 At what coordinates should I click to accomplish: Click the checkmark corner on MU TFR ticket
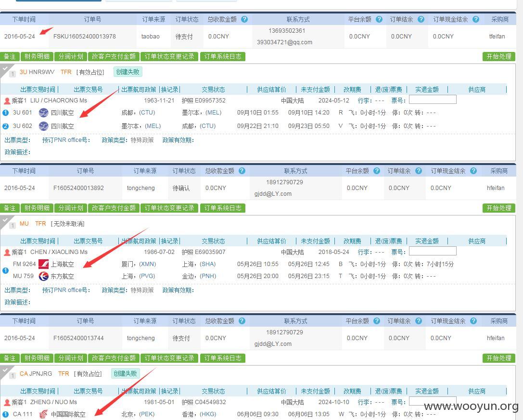point(5,220)
